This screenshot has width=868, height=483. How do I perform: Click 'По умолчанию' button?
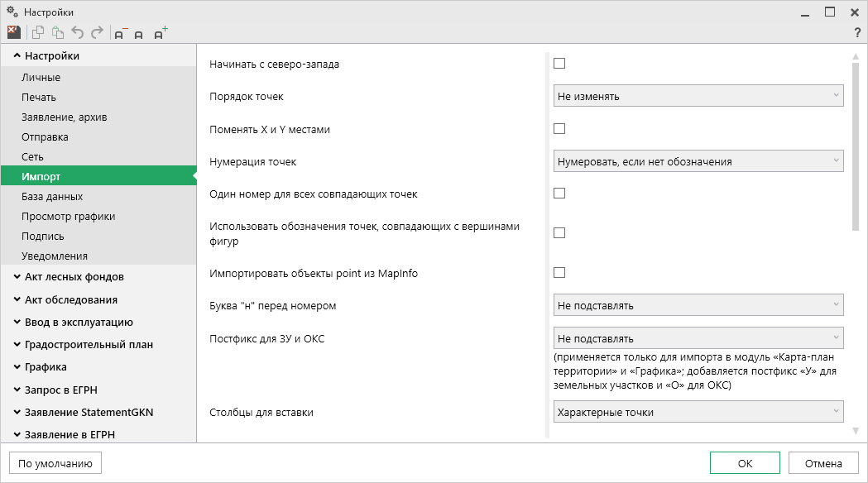(55, 463)
